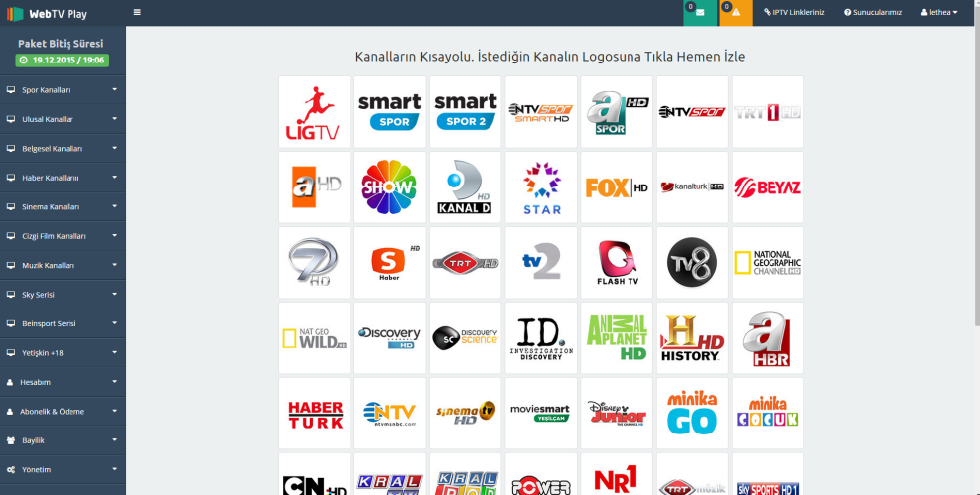
Task: Click the green mail notification icon
Action: point(700,13)
